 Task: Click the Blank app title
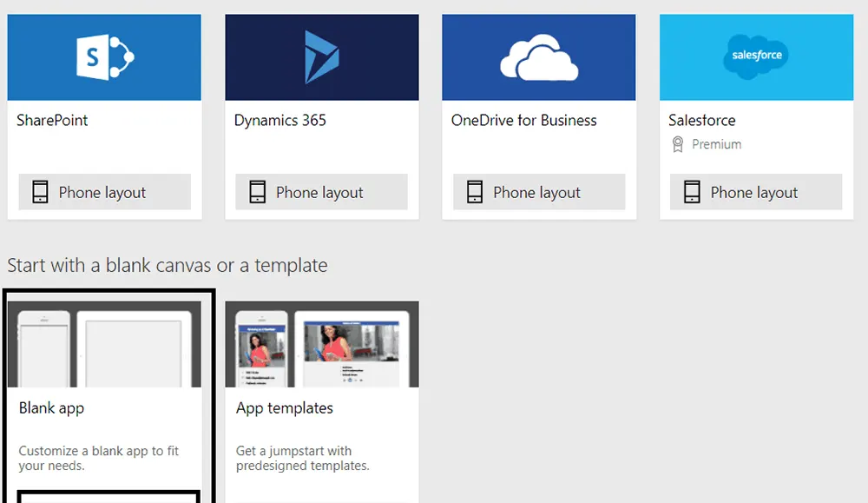51,408
